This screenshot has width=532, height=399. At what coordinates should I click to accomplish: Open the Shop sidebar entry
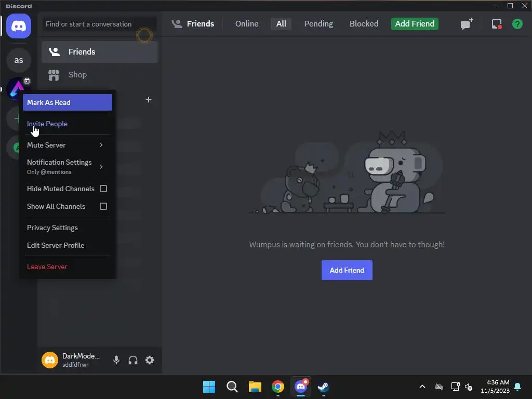[100, 75]
